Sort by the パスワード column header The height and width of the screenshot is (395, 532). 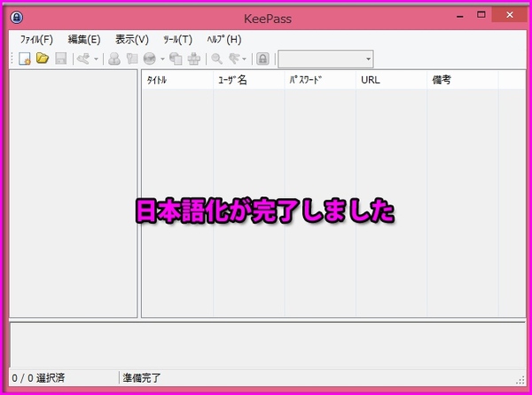click(320, 80)
